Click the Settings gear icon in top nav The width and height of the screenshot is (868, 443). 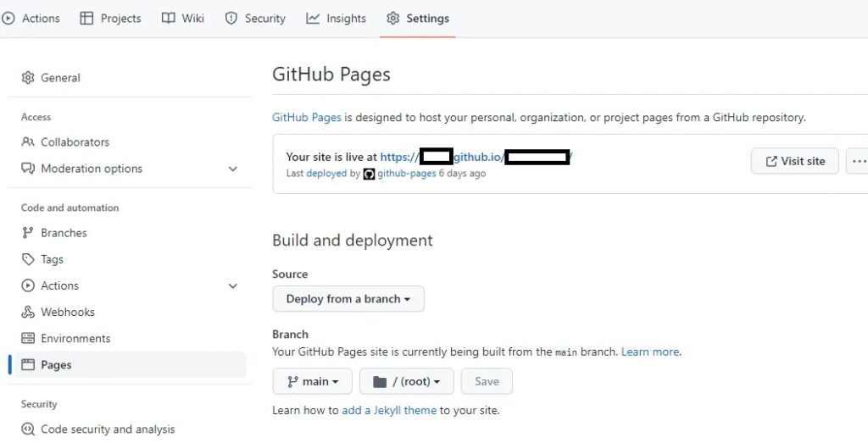393,19
